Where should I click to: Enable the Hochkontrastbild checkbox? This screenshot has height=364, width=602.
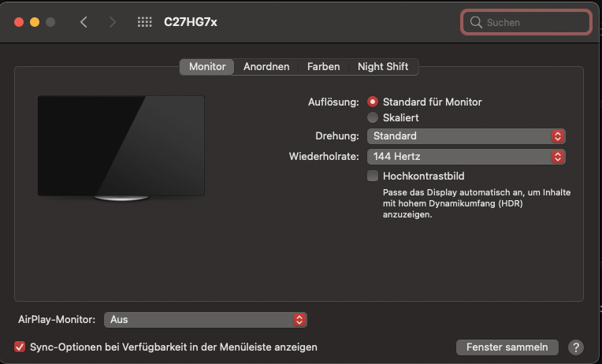pos(373,176)
